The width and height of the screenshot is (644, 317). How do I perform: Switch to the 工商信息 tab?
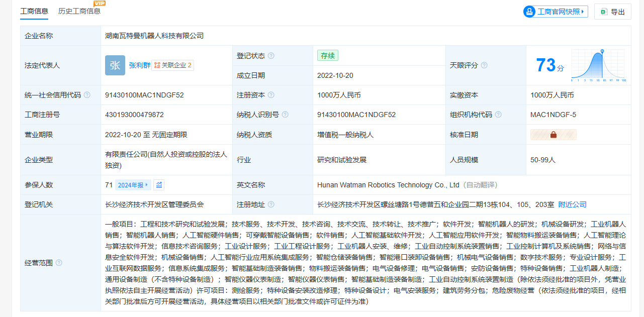coord(34,11)
